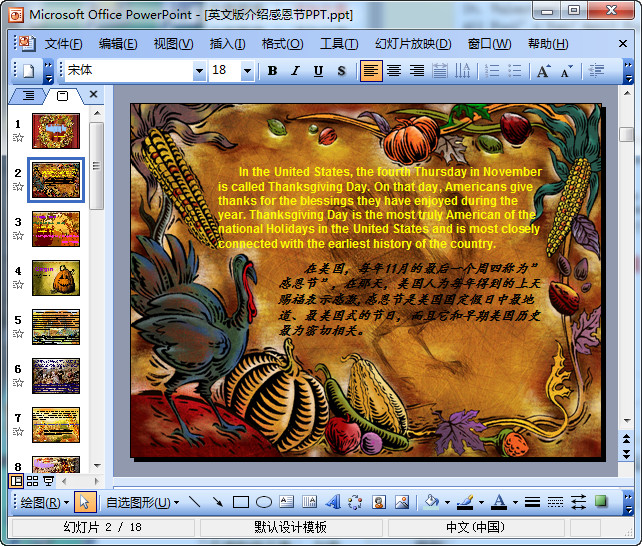The width and height of the screenshot is (642, 546).
Task: Select slide 6 thumbnail
Action: tap(56, 376)
